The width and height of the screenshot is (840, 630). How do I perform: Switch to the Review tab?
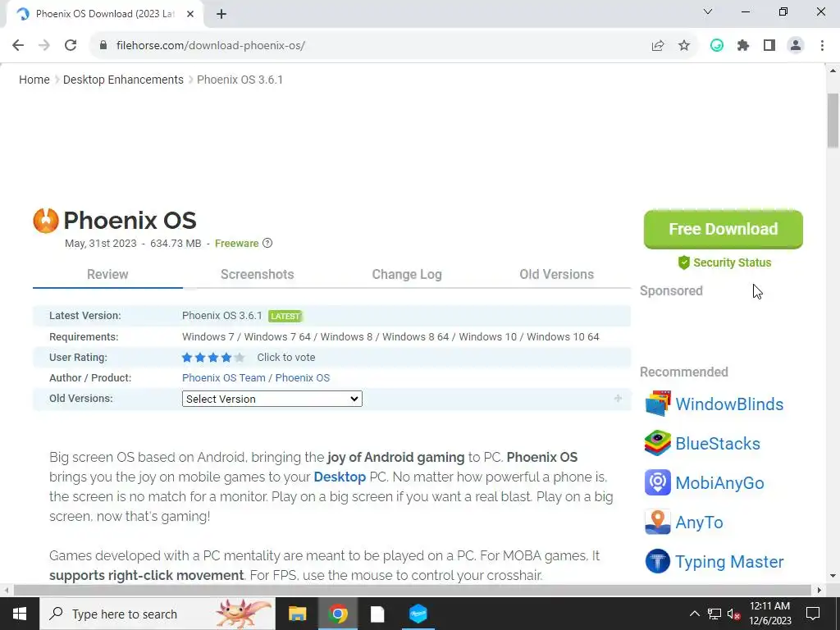click(107, 274)
